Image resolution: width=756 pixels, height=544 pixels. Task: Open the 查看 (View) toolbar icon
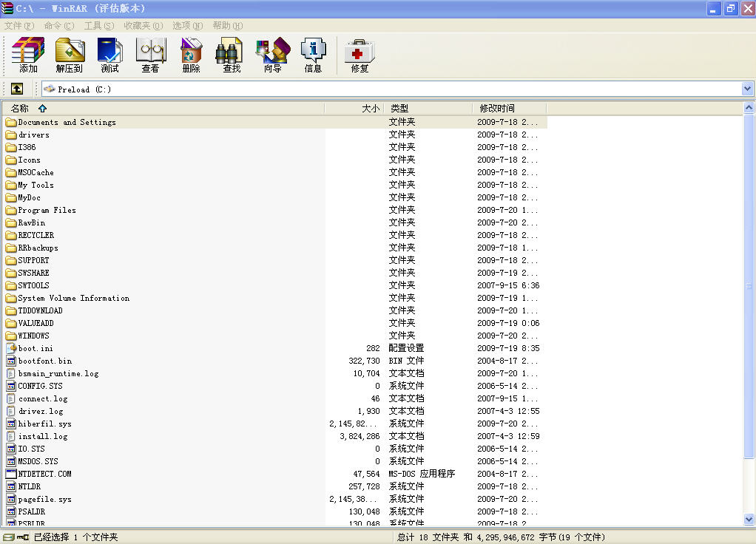click(150, 55)
